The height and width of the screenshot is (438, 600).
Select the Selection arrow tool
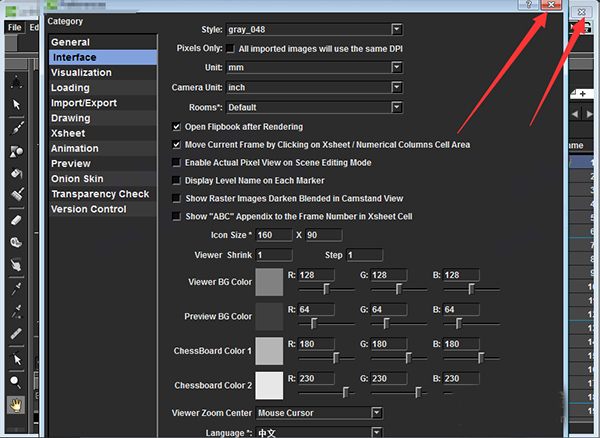17,104
